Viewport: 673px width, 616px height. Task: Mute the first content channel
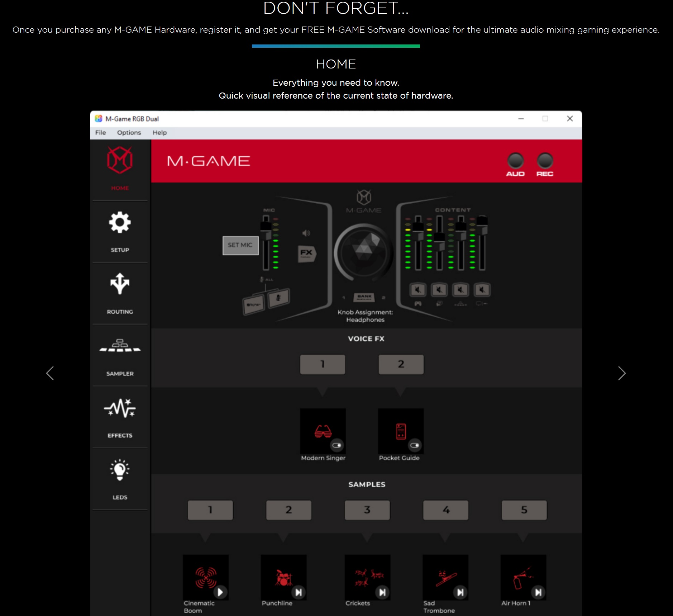pyautogui.click(x=418, y=290)
